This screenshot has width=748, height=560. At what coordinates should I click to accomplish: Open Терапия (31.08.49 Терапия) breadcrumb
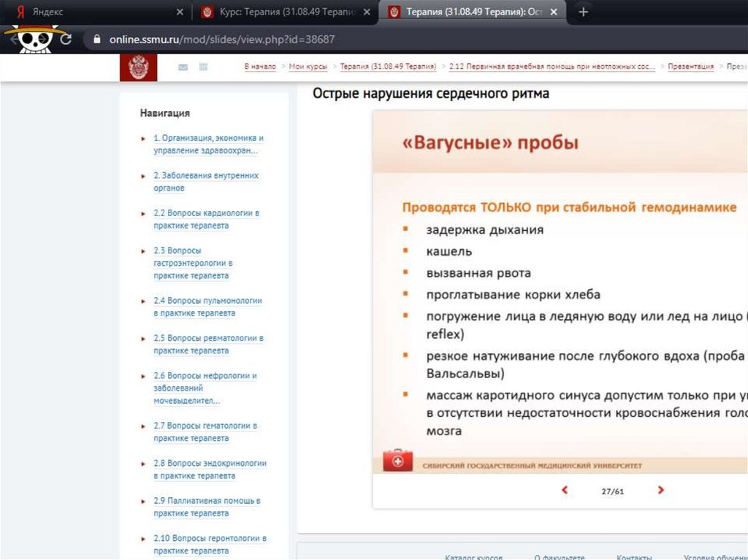pyautogui.click(x=388, y=66)
